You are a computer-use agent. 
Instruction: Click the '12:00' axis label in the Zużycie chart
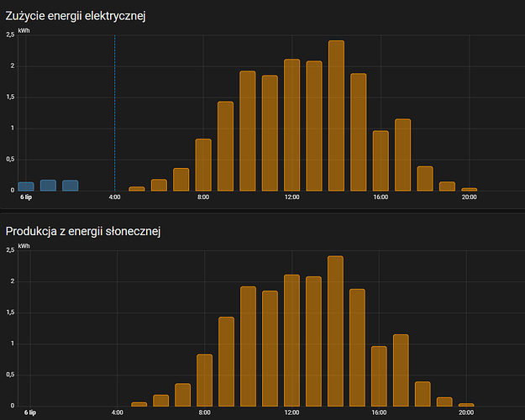click(292, 197)
